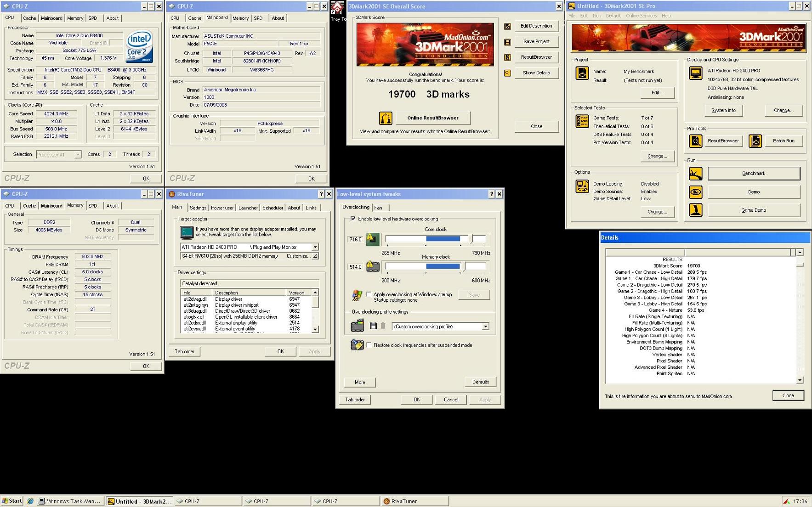Click the ResultBrowser icon in score window
Screen dimensions: 812x507
[x=507, y=57]
